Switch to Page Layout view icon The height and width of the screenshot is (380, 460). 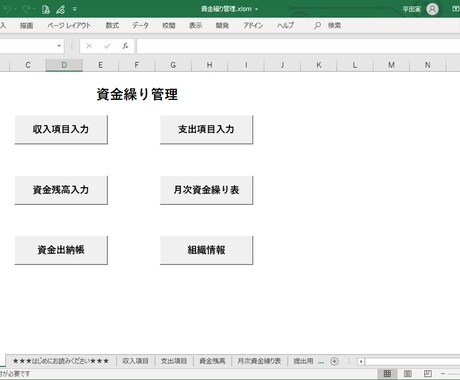tap(407, 373)
